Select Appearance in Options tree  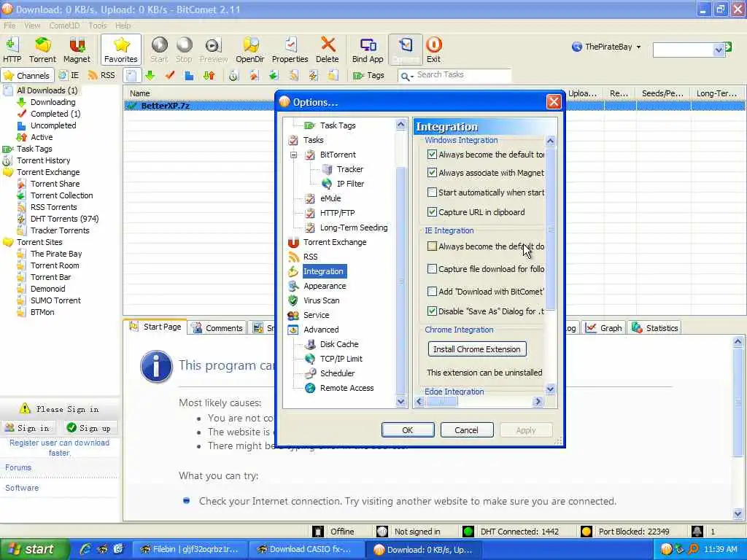tap(325, 286)
